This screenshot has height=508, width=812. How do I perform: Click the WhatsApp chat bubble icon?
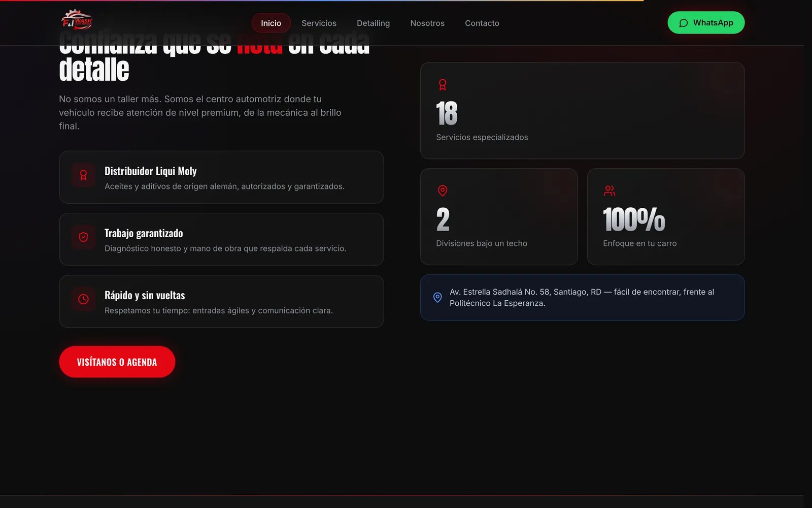pyautogui.click(x=684, y=23)
